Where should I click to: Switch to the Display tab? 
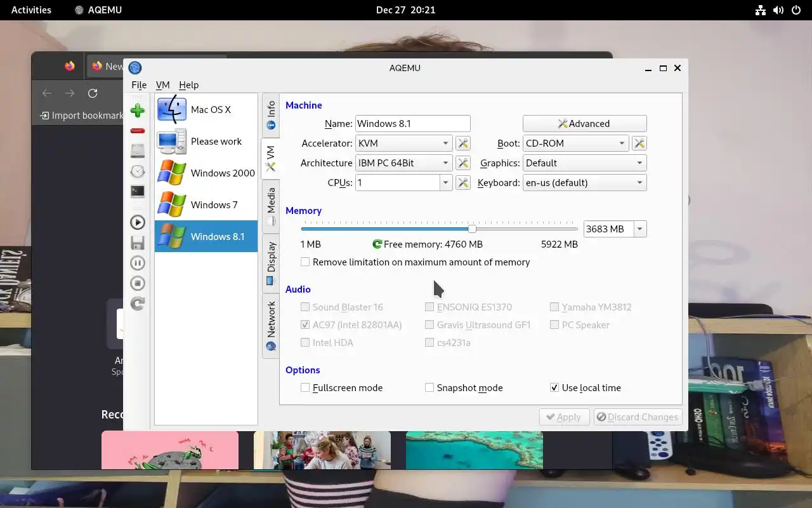[x=271, y=262]
